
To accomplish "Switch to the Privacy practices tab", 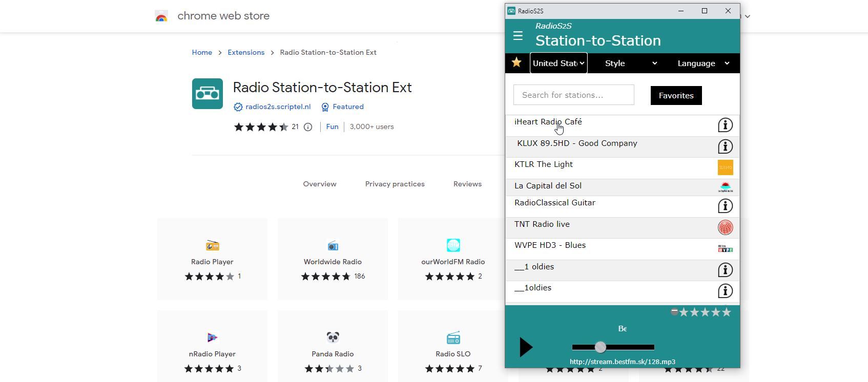I will (x=395, y=184).
